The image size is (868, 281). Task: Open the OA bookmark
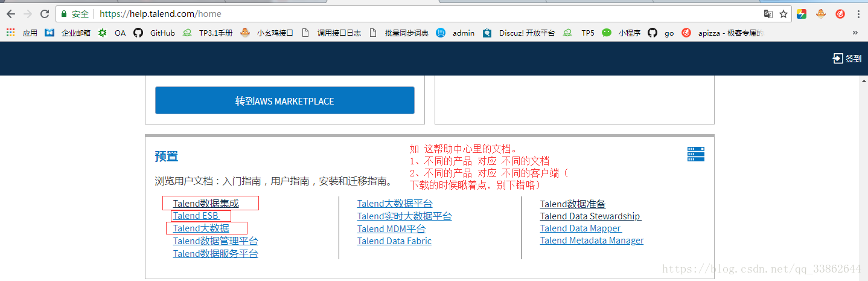click(x=112, y=33)
